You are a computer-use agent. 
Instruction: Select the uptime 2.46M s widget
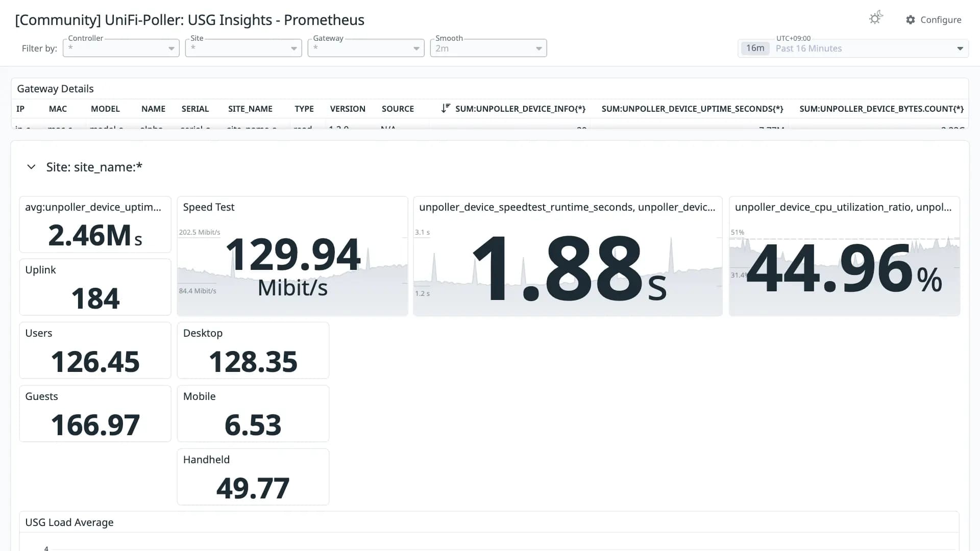tap(95, 224)
